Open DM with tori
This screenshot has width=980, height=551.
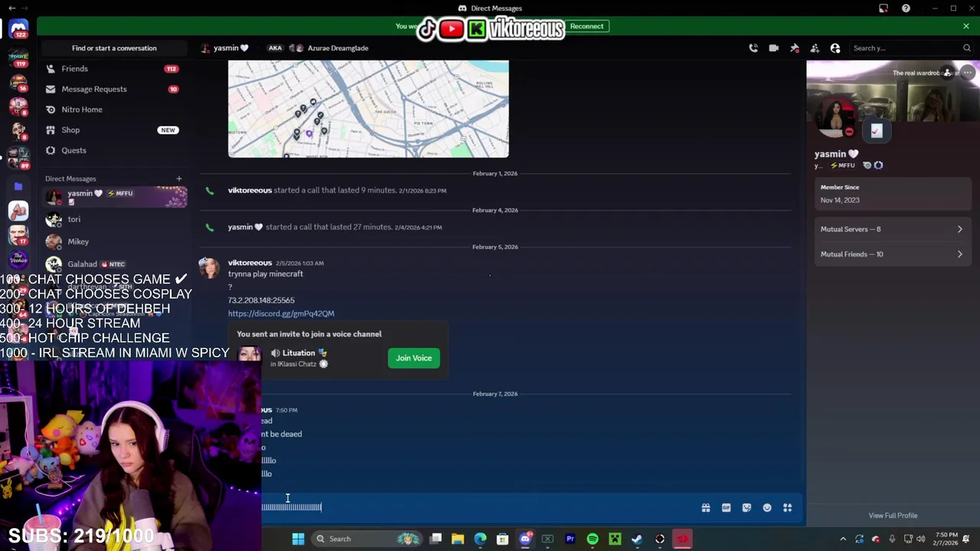(115, 220)
